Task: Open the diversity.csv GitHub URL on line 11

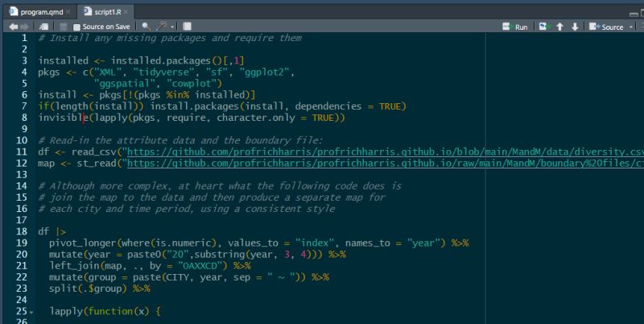Action: coord(386,152)
